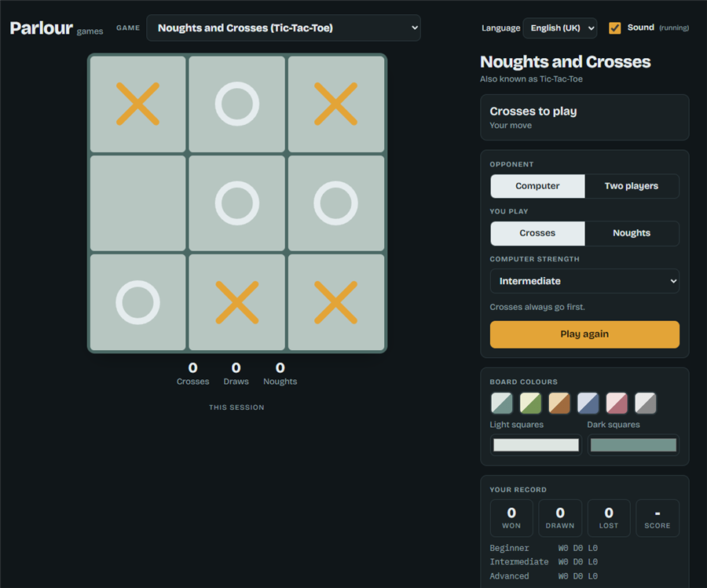Open the Light squares colour picker
The image size is (707, 588).
536,445
